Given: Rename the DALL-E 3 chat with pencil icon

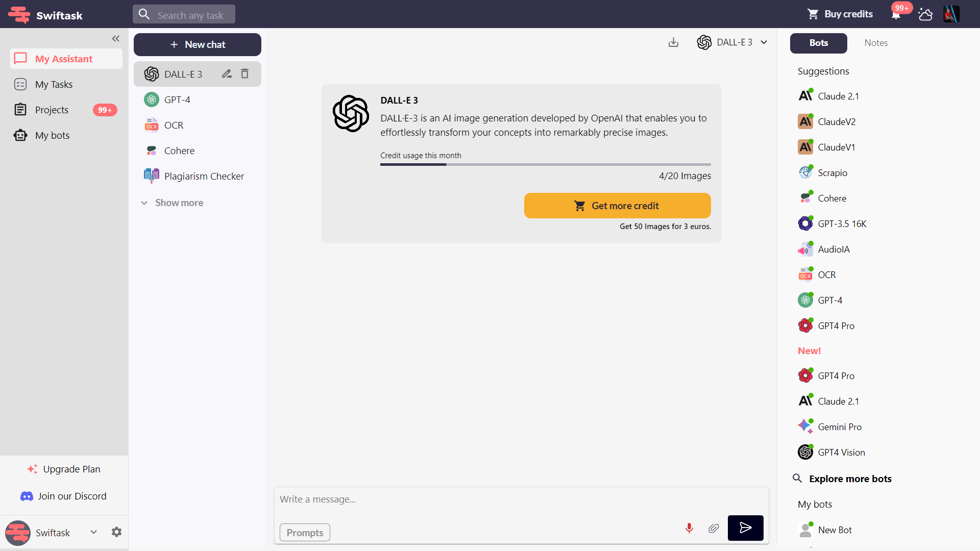Looking at the screenshot, I should tap(227, 74).
